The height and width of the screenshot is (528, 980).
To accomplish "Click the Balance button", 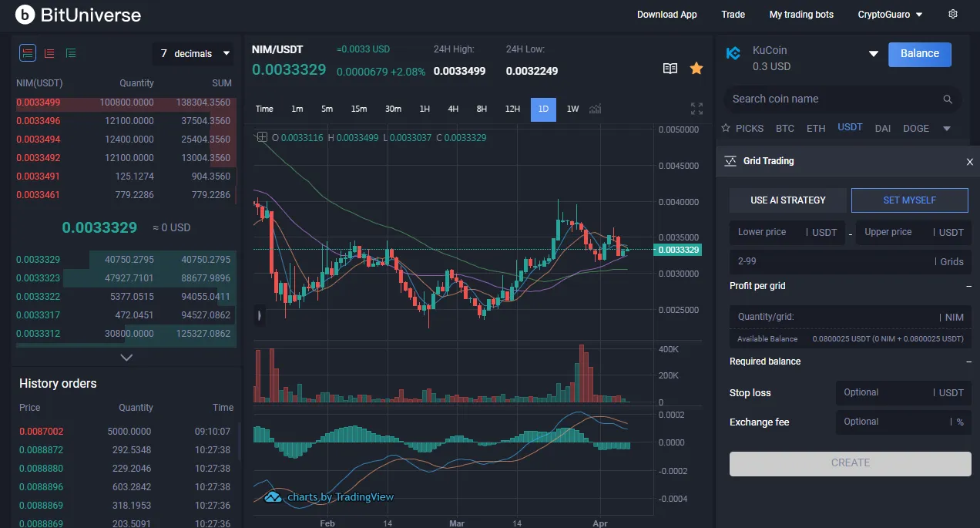I will 920,54.
